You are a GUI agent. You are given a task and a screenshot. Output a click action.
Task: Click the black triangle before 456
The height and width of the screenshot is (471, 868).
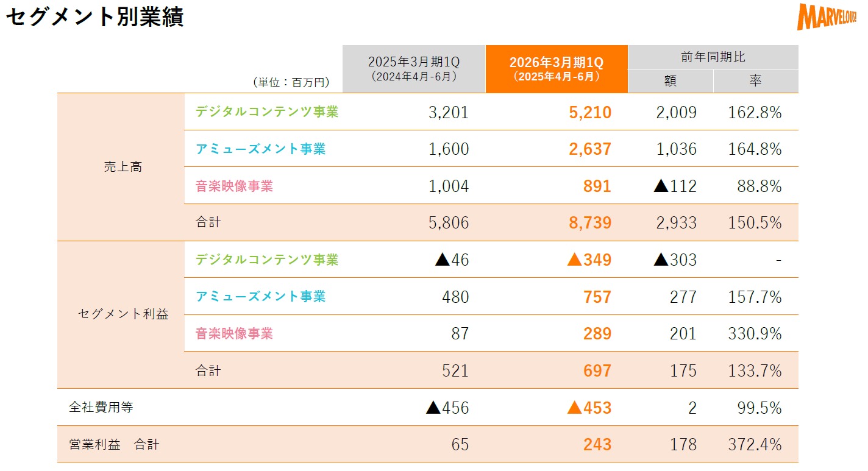click(x=433, y=408)
